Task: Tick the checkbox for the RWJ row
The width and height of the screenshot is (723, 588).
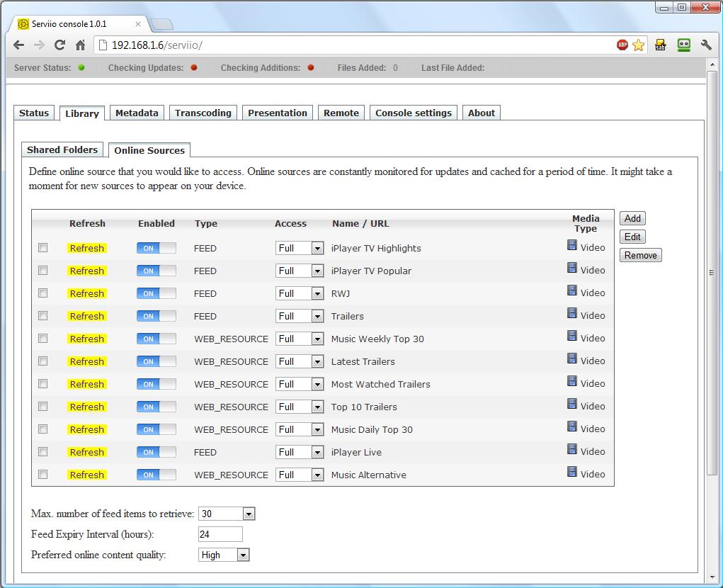Action: [43, 293]
